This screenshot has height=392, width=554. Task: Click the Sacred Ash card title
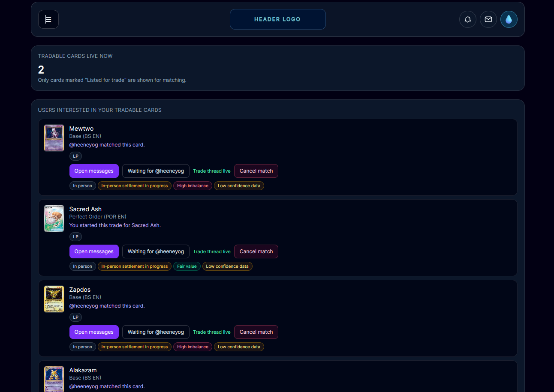coord(85,209)
